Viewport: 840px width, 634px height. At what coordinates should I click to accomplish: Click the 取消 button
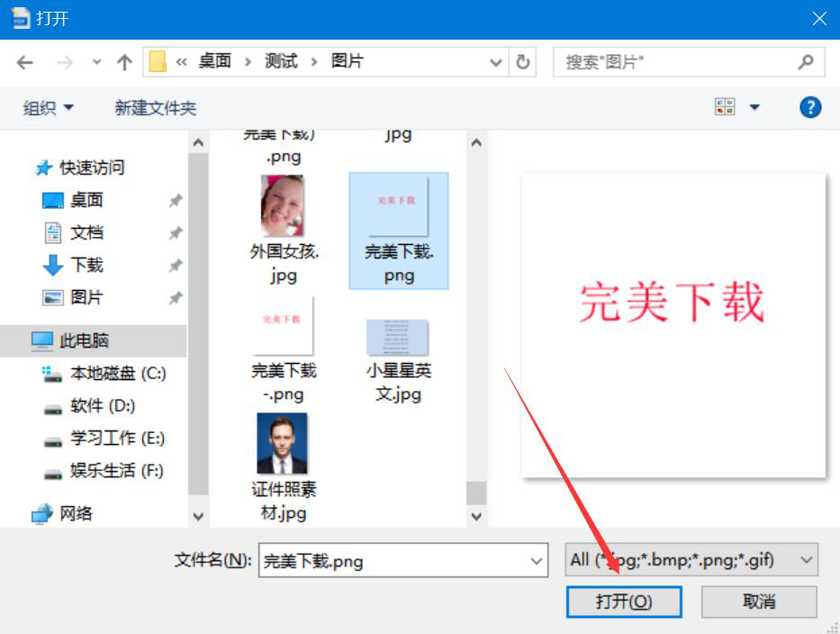[x=759, y=602]
